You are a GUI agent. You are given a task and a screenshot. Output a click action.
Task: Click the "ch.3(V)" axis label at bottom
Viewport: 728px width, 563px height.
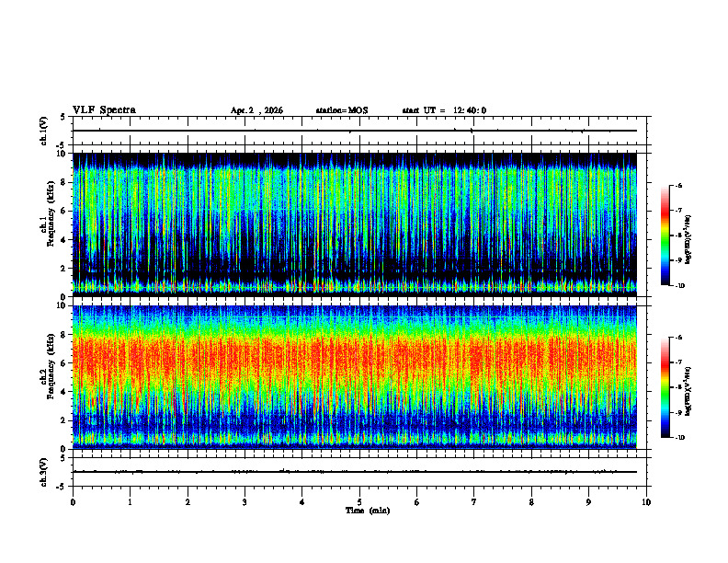[43, 472]
